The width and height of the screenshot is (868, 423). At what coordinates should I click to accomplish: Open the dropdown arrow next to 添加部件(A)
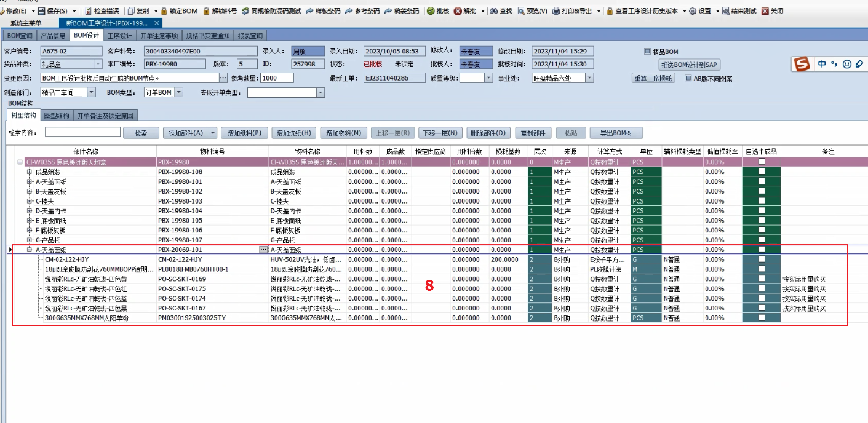(213, 133)
